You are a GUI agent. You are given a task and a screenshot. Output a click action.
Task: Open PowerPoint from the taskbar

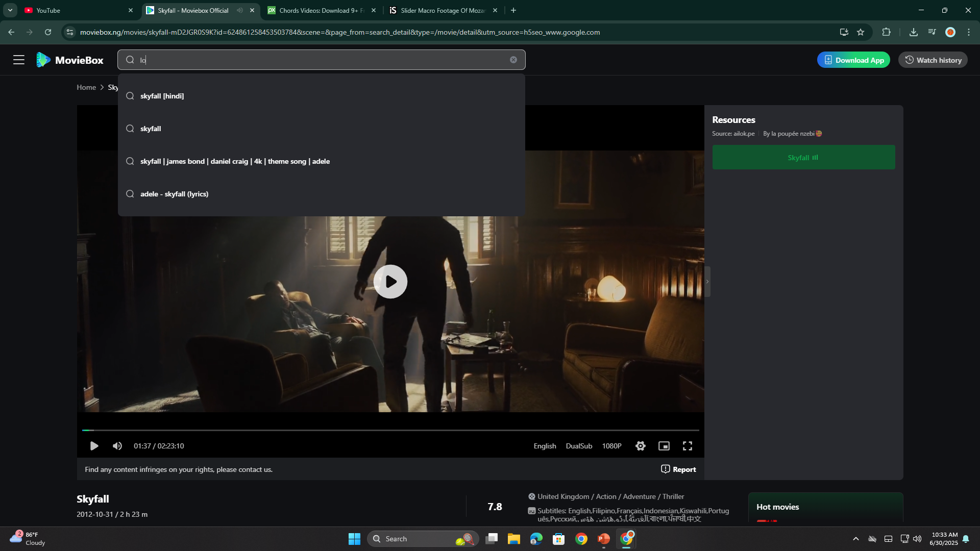click(x=604, y=539)
